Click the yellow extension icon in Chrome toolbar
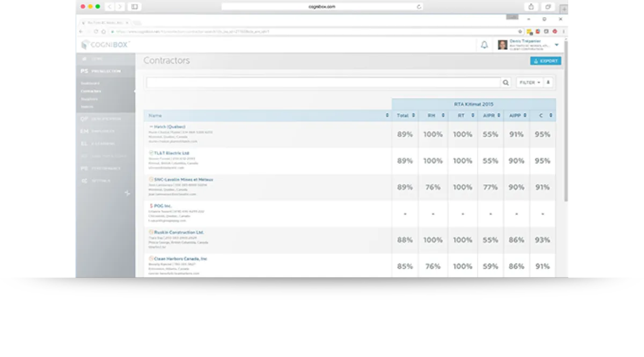This screenshot has width=644, height=357. pyautogui.click(x=529, y=32)
